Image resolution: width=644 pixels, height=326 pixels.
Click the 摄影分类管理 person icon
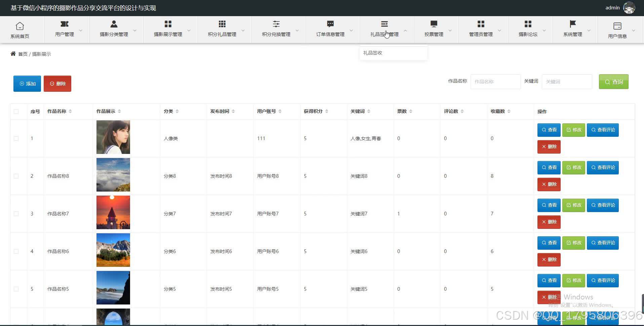click(114, 24)
